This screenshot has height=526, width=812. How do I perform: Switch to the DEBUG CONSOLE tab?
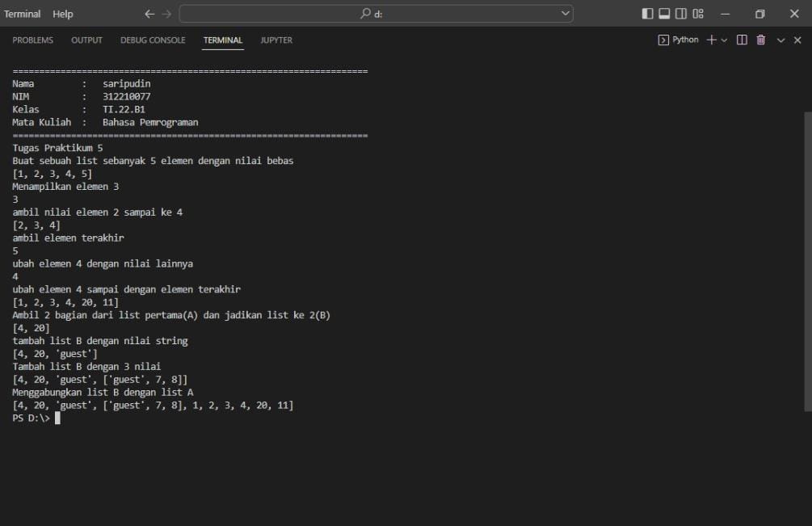pos(153,40)
